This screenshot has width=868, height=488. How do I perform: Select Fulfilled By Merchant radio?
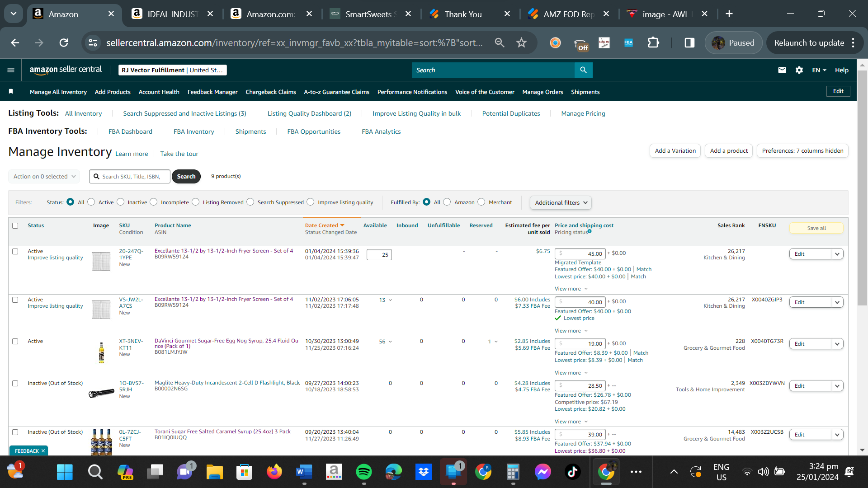click(x=481, y=202)
